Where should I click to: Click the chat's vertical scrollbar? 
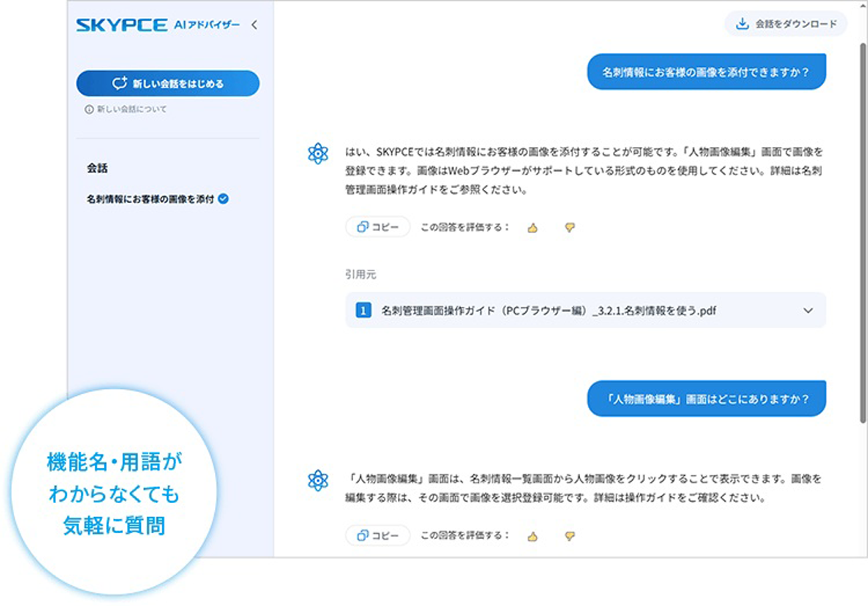pyautogui.click(x=863, y=234)
